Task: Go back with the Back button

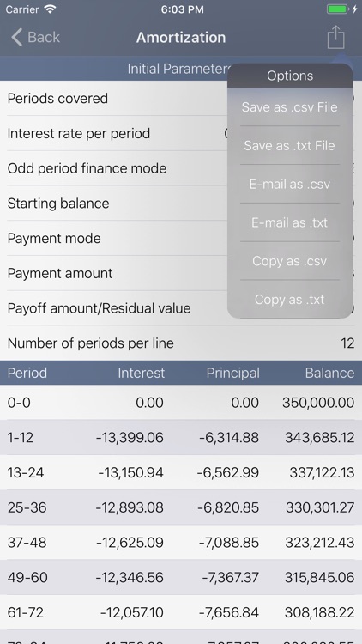Action: click(35, 38)
